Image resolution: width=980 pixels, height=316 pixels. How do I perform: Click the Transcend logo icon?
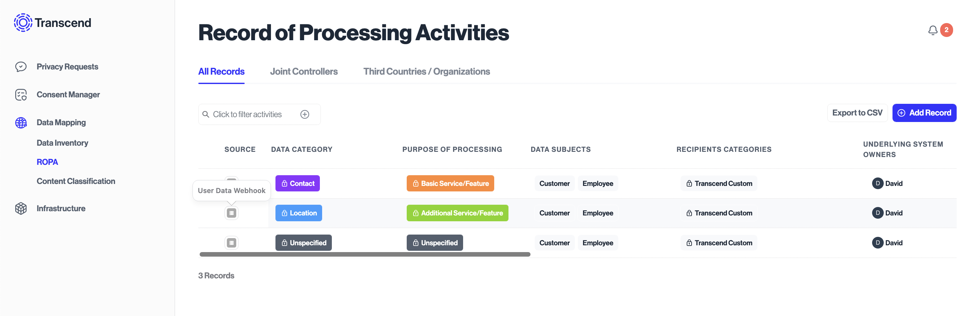click(x=23, y=23)
